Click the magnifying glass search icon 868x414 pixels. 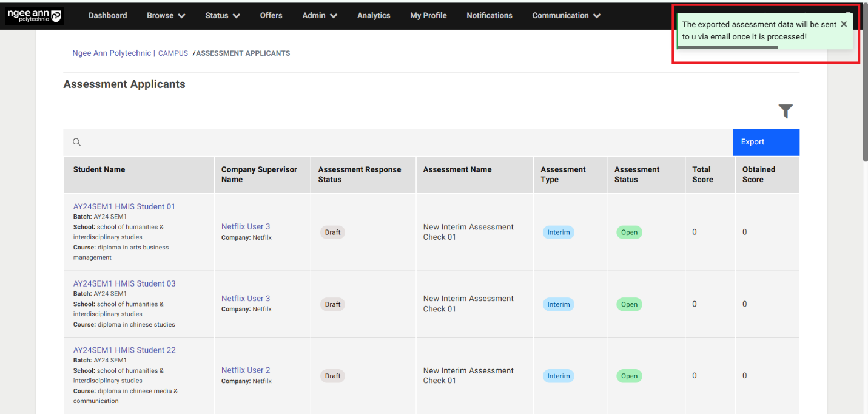pyautogui.click(x=77, y=142)
